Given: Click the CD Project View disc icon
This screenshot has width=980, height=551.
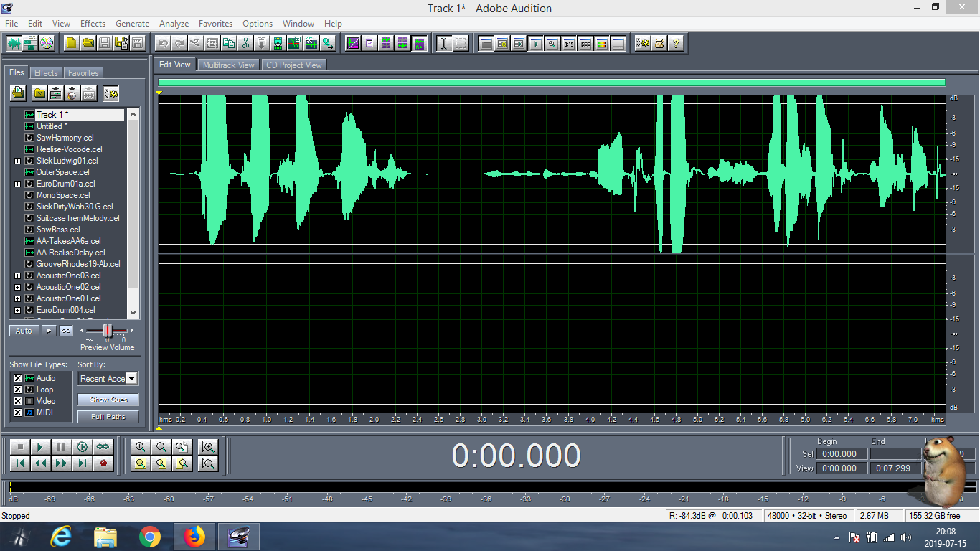Looking at the screenshot, I should pyautogui.click(x=47, y=43).
